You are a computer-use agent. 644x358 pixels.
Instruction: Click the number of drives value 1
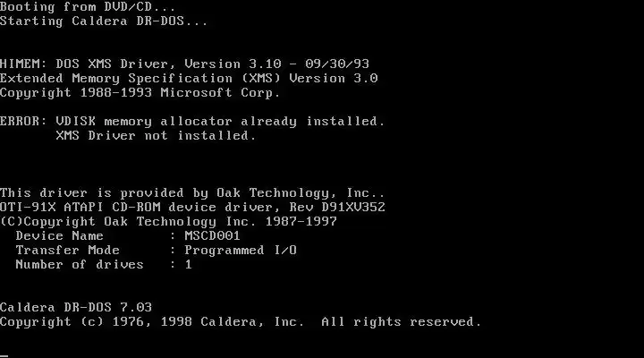(x=188, y=265)
